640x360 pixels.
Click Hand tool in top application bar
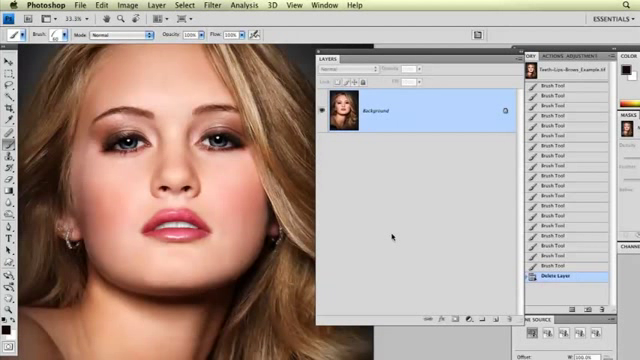106,19
